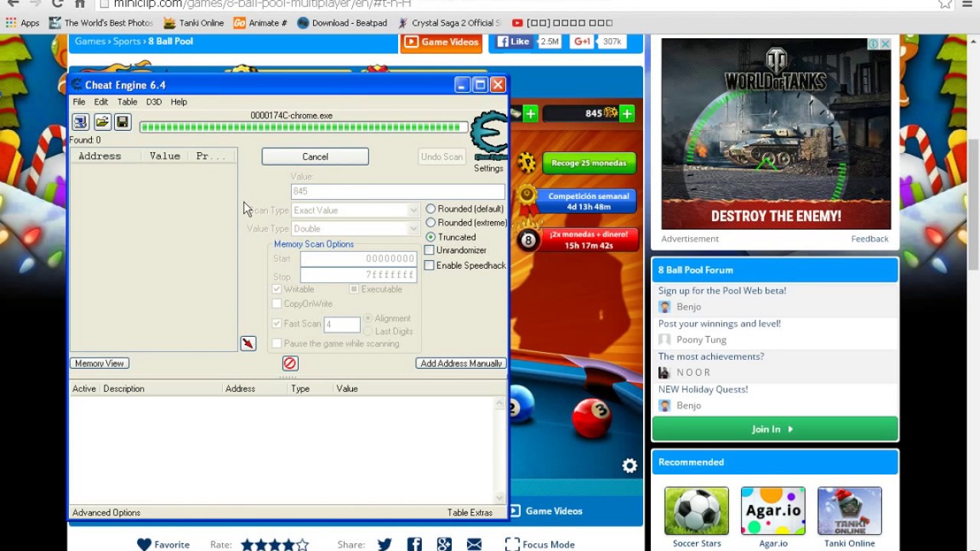Click the green plus next to 845 coins
Image resolution: width=980 pixels, height=551 pixels.
pyautogui.click(x=627, y=113)
